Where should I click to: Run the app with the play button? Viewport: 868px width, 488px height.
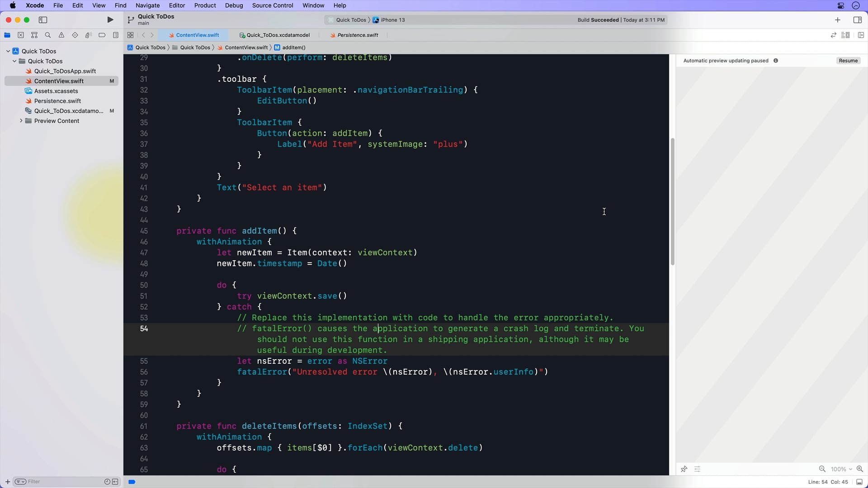pyautogui.click(x=110, y=20)
